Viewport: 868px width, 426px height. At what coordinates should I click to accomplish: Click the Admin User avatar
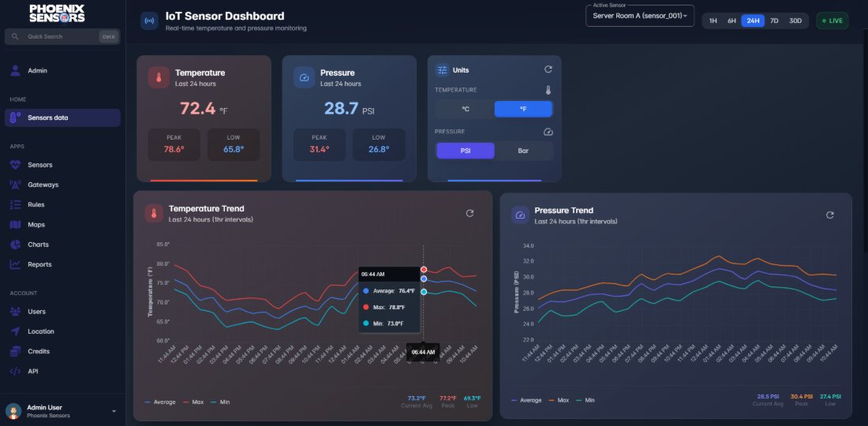tap(13, 411)
